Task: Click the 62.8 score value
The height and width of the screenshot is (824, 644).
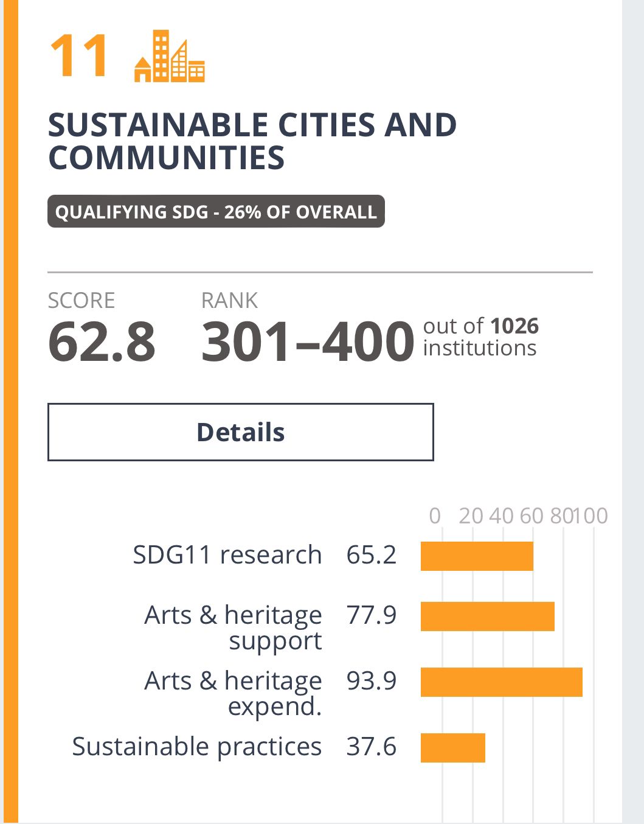Action: (x=102, y=341)
